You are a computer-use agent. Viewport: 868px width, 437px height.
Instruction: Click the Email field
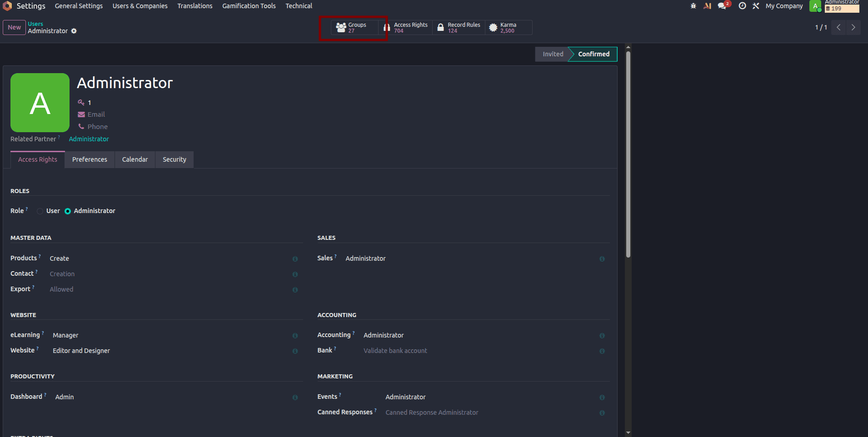tap(96, 114)
